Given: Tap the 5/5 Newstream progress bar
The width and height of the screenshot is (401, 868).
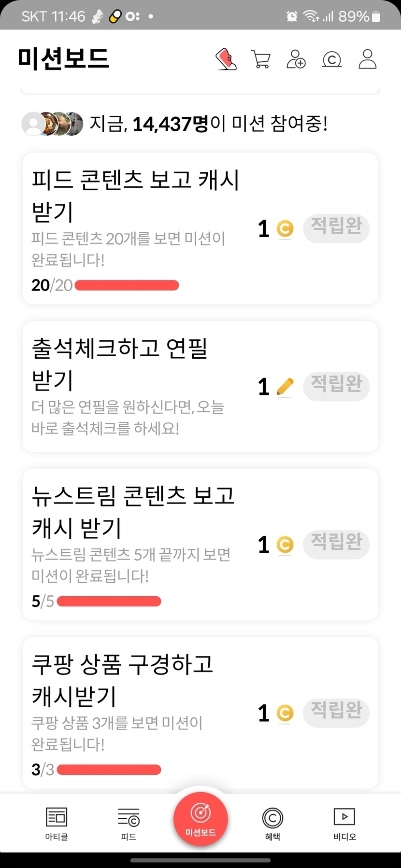Looking at the screenshot, I should coord(109,601).
